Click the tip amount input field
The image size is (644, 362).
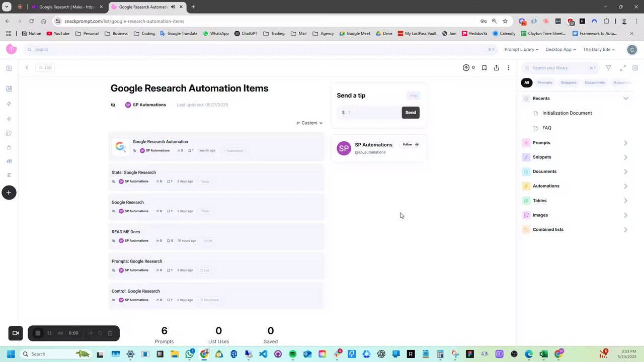[x=369, y=113]
